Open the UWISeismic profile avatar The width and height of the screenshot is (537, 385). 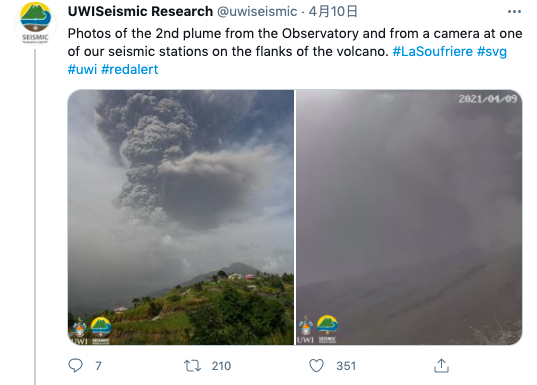pos(35,23)
